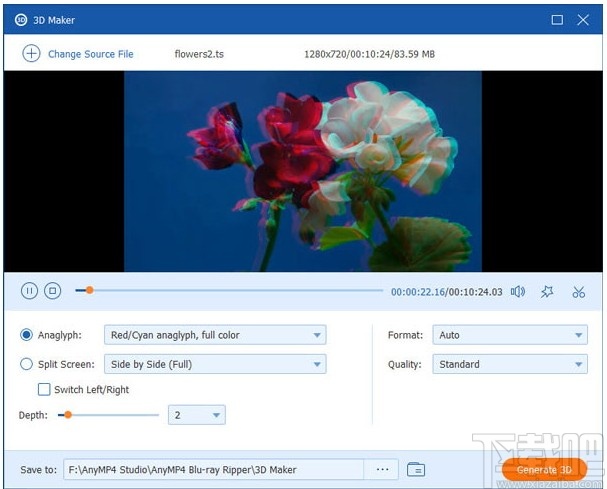Enable the Switch Left/Right checkbox

[44, 389]
